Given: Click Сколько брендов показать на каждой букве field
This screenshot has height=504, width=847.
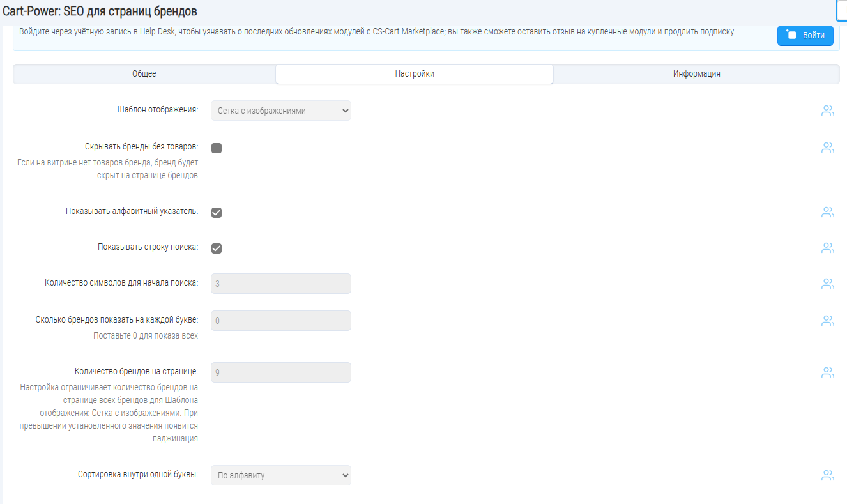Looking at the screenshot, I should click(x=281, y=321).
